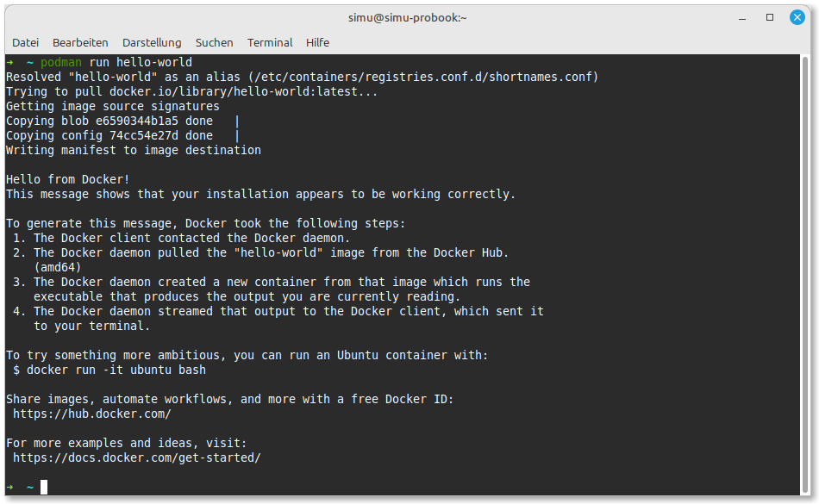The width and height of the screenshot is (819, 504).
Task: Click the orange 'Writing manifest' line
Action: coord(133,150)
